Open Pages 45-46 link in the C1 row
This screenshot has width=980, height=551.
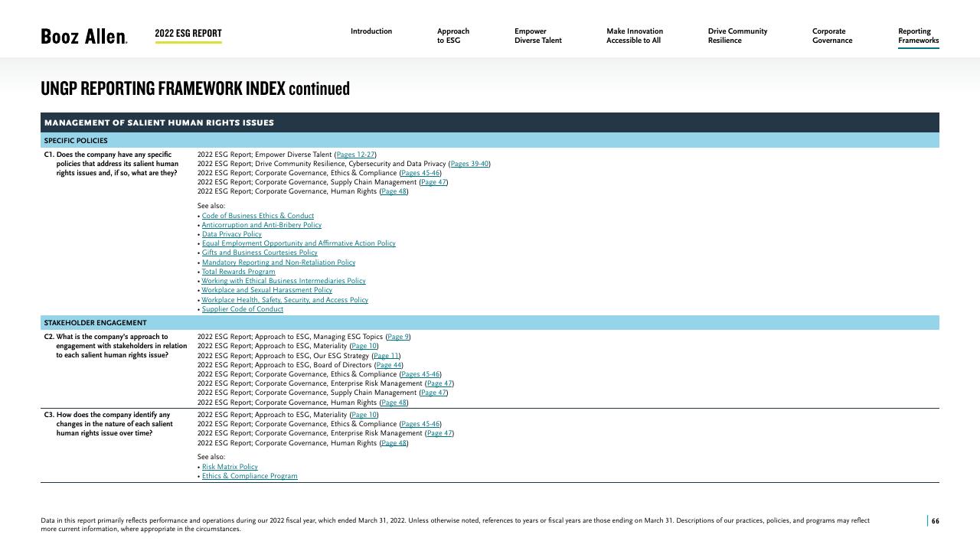click(x=420, y=173)
